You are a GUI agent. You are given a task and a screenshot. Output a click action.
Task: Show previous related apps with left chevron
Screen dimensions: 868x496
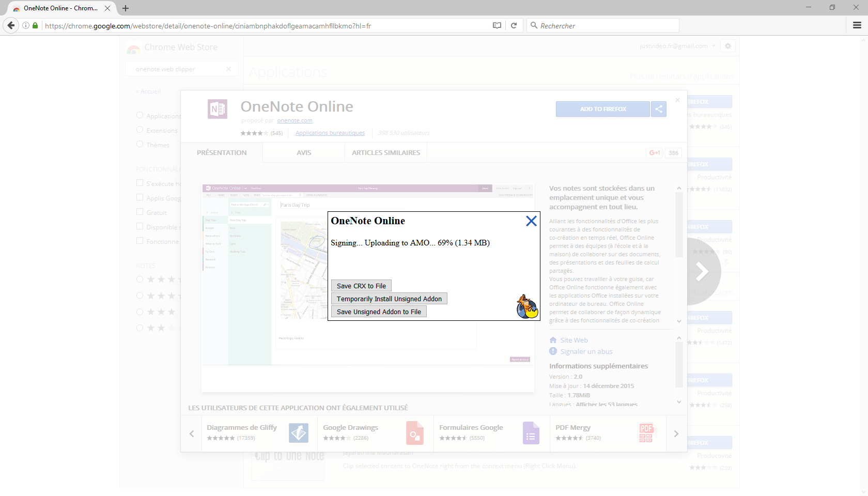pos(191,433)
